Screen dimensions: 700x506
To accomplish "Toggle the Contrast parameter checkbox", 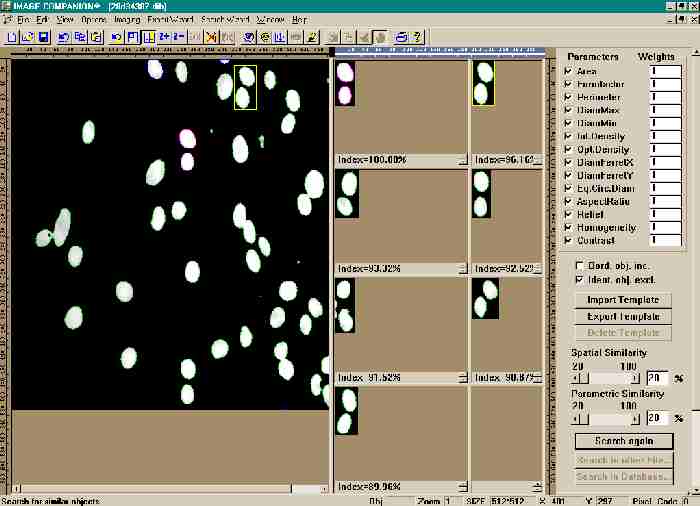I will pos(569,241).
